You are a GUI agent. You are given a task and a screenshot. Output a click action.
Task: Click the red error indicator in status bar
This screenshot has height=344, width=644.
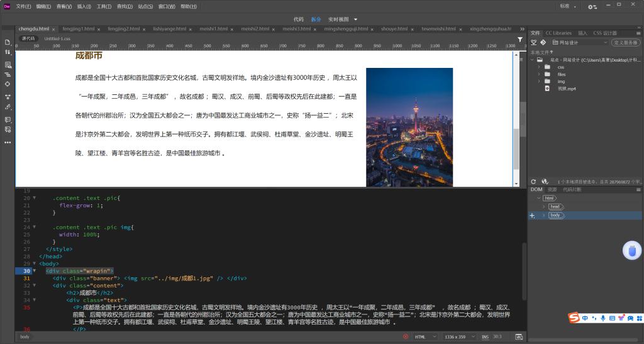[406, 337]
